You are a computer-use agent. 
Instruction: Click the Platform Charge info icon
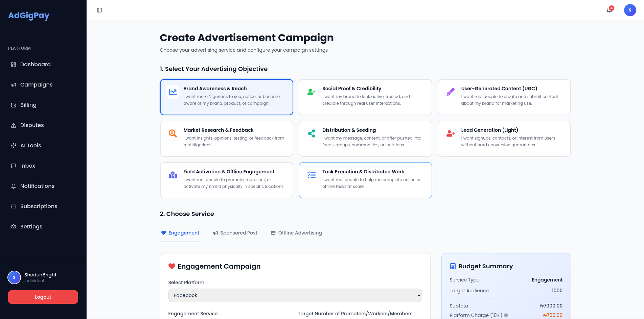click(506, 315)
